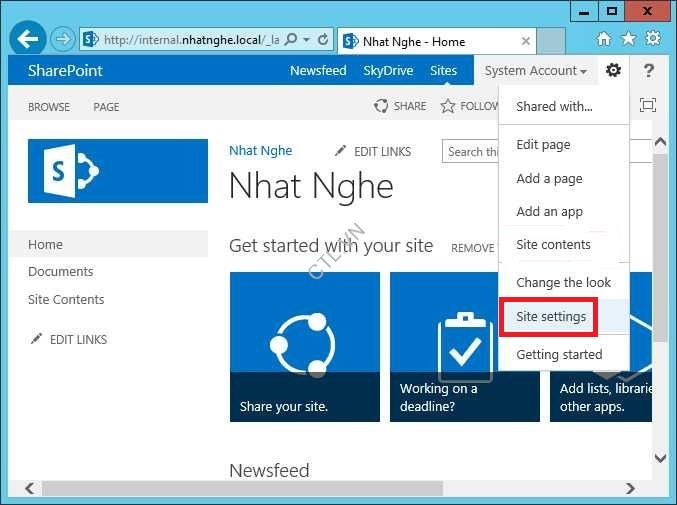This screenshot has height=505, width=677.
Task: Open Documents in the left navigation
Action: click(60, 271)
